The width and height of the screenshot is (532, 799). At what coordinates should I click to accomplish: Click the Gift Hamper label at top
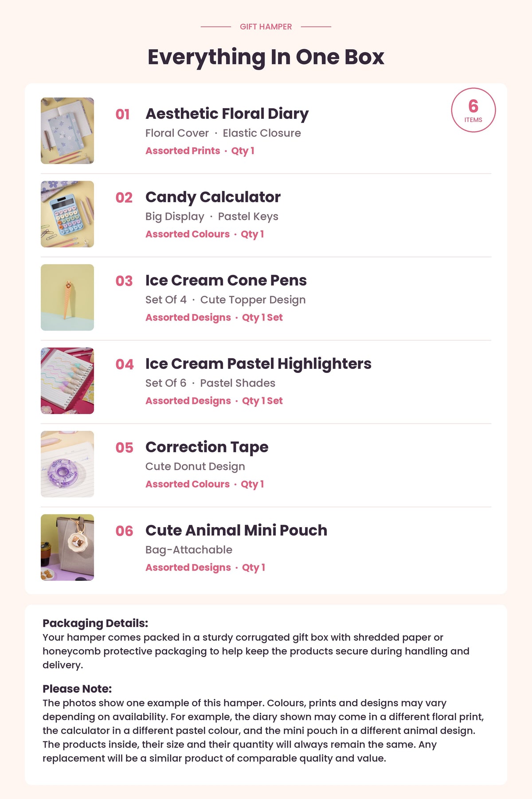coord(266,27)
